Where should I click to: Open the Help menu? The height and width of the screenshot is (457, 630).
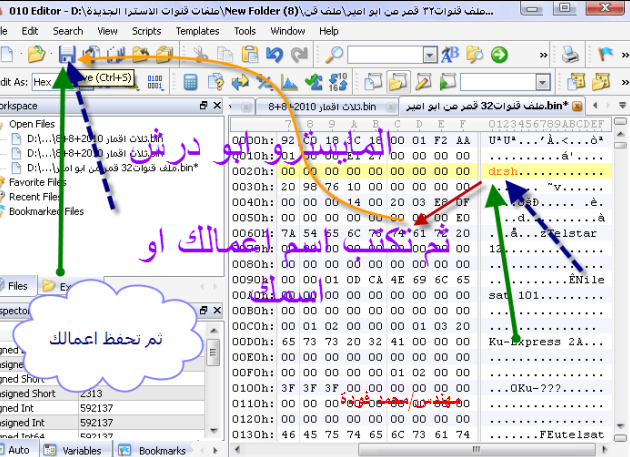click(x=329, y=31)
